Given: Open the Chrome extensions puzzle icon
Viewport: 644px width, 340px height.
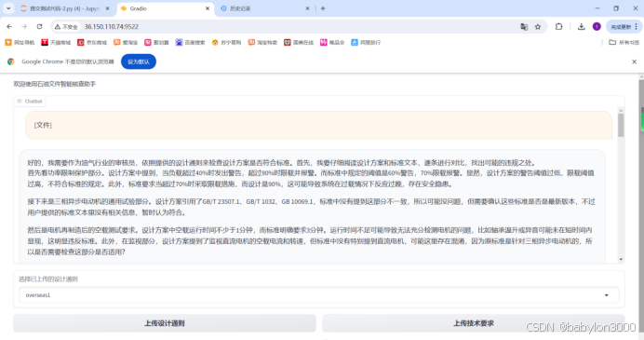Looking at the screenshot, I should coord(559,27).
